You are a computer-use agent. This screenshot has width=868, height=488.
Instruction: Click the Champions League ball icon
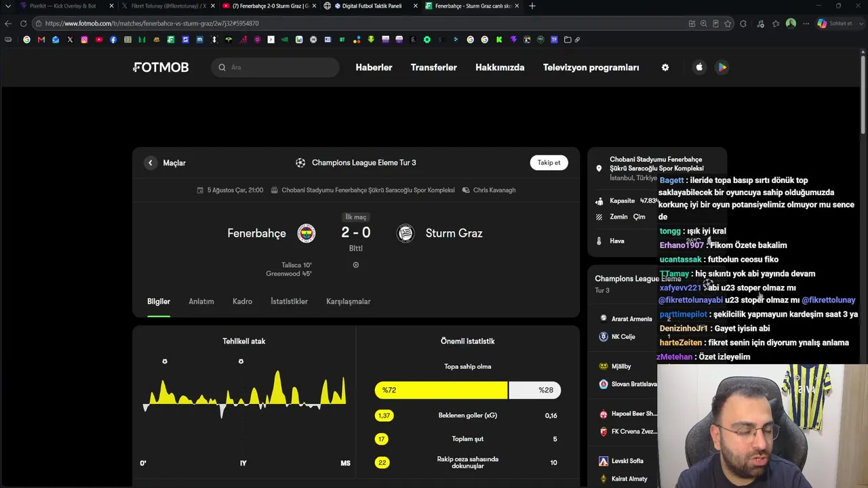click(x=300, y=163)
